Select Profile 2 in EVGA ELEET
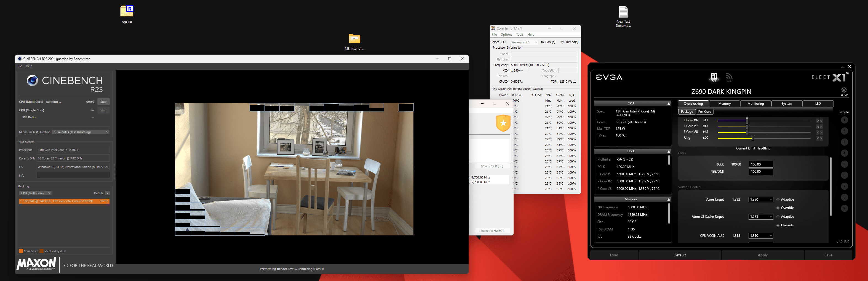 [x=844, y=131]
